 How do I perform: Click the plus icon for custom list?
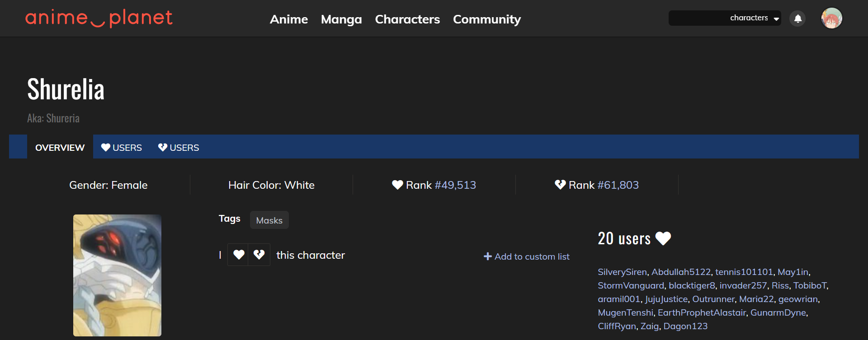pyautogui.click(x=487, y=256)
